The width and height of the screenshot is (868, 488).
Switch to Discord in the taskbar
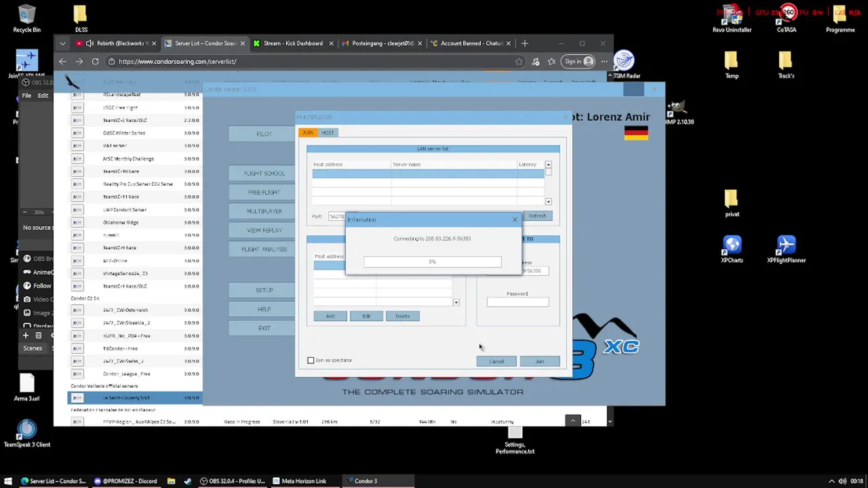125,481
